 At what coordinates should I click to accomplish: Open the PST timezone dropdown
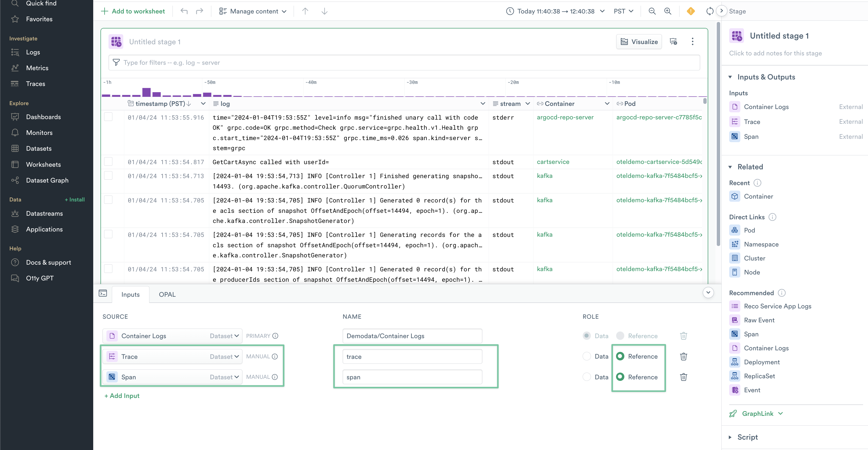click(623, 11)
